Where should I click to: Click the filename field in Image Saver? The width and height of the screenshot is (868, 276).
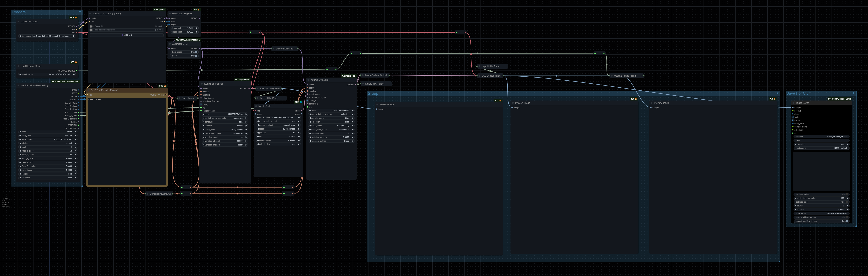point(822,136)
